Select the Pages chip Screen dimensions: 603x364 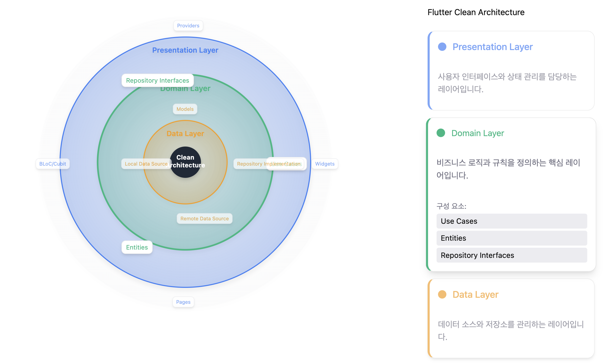[183, 302]
